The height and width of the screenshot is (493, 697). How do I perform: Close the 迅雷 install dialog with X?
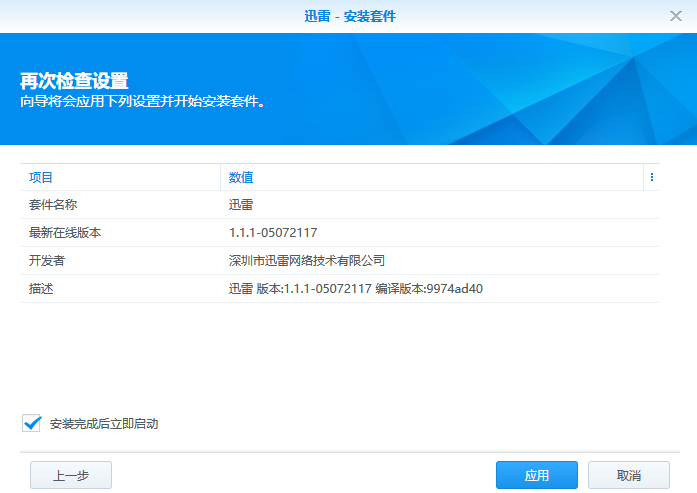676,16
